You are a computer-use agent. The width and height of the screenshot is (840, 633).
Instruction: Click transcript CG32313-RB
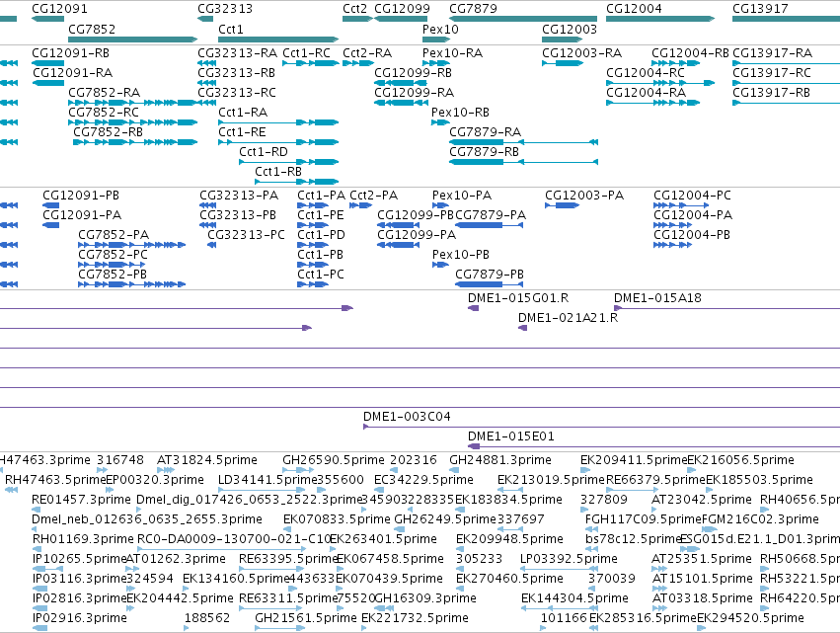(x=206, y=83)
